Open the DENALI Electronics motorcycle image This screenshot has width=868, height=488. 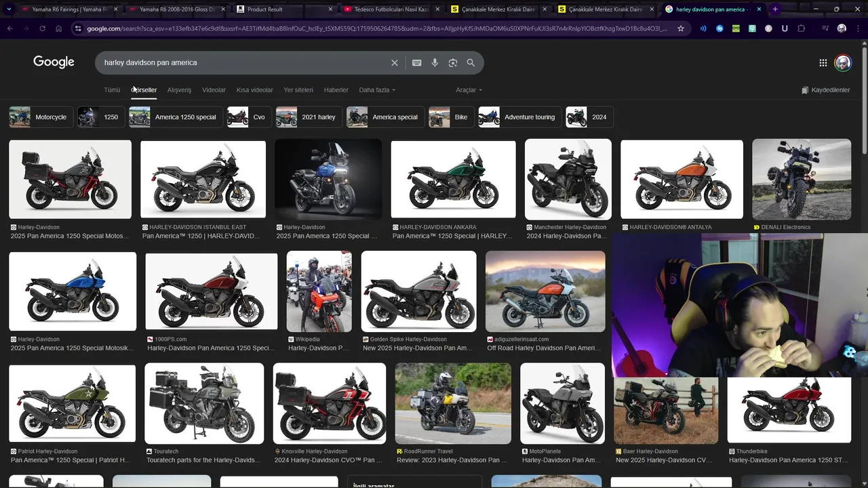(x=802, y=180)
